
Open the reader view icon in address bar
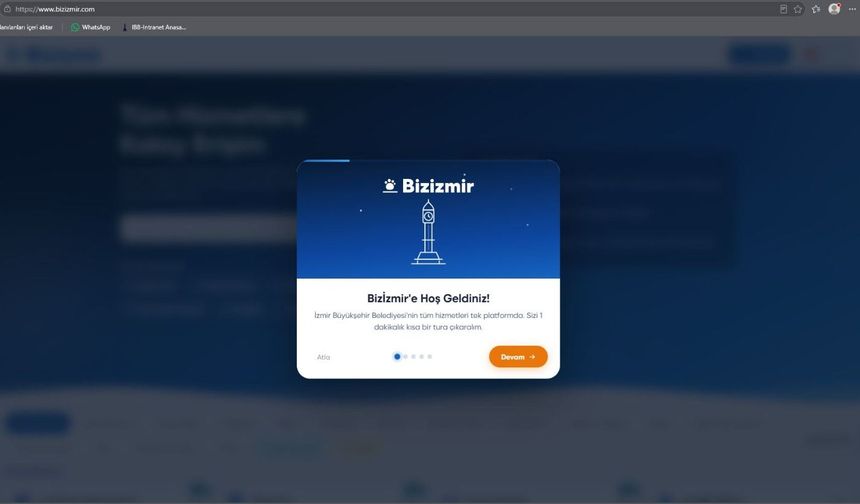click(783, 9)
